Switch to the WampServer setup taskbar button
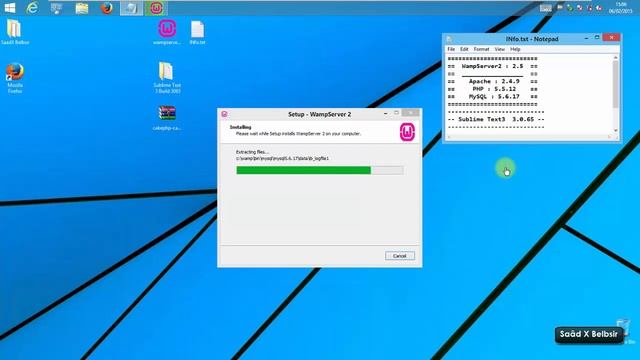 pyautogui.click(x=156, y=8)
